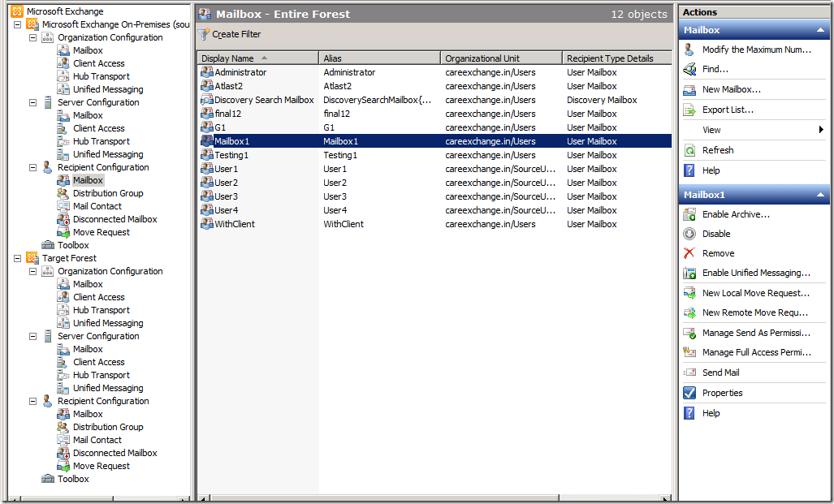Select Client Access under Target Forest Organization Configuration
Image resolution: width=834 pixels, height=504 pixels.
[x=99, y=297]
